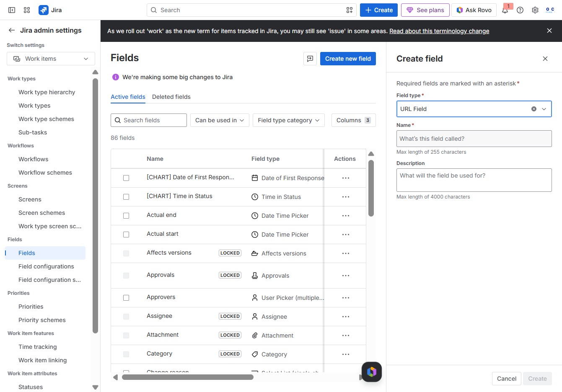Cancel the Create field form

click(x=506, y=379)
